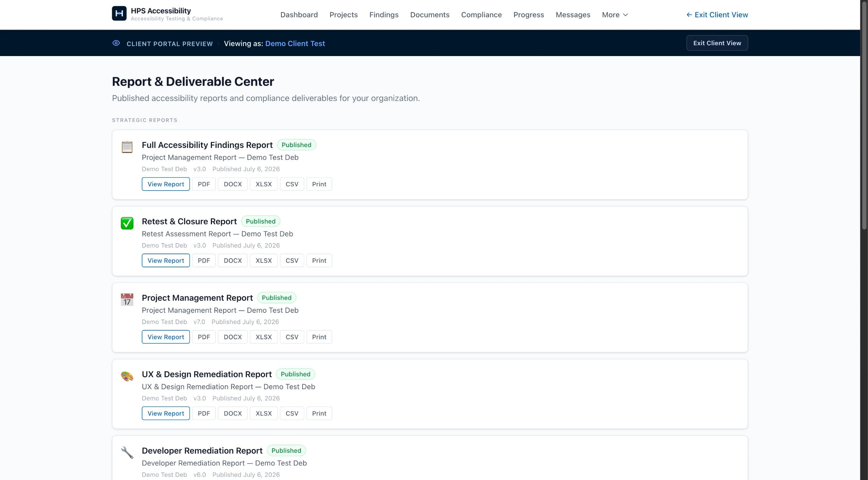This screenshot has width=868, height=480.
Task: Navigate to Documents
Action: (430, 15)
